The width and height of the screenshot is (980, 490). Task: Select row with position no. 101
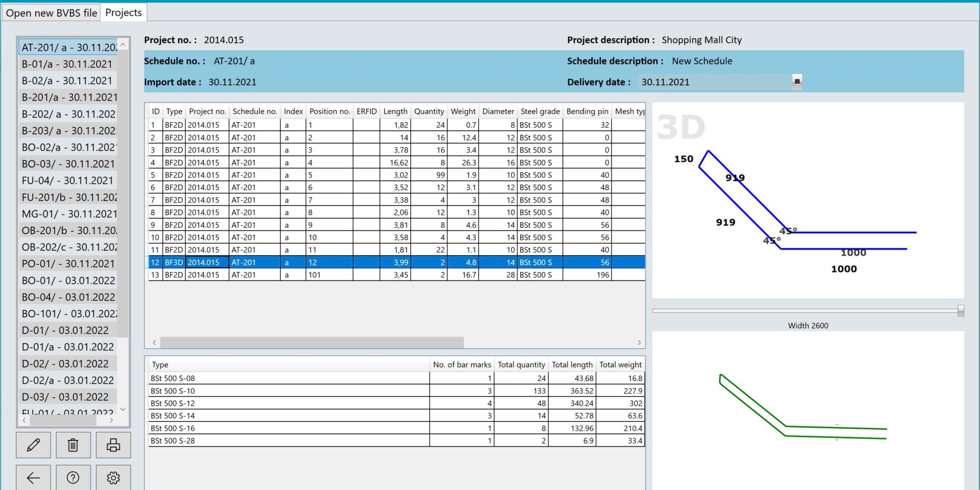tap(328, 275)
